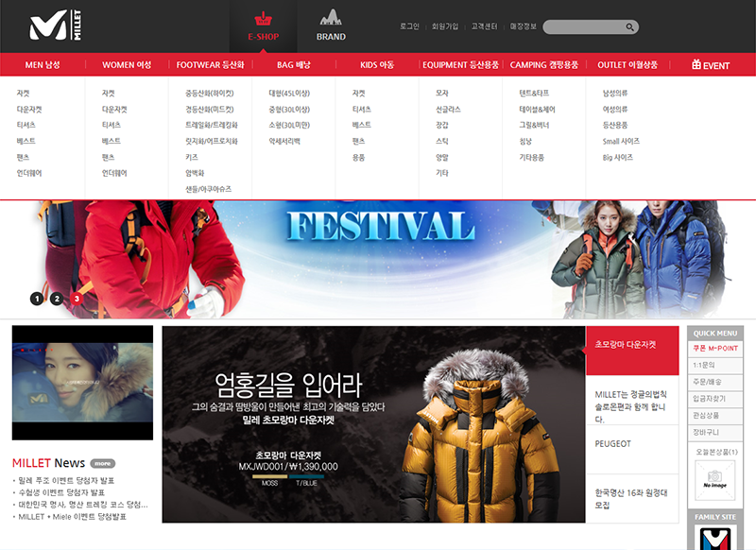Click the search magnifier icon
756x550 pixels.
(x=629, y=27)
